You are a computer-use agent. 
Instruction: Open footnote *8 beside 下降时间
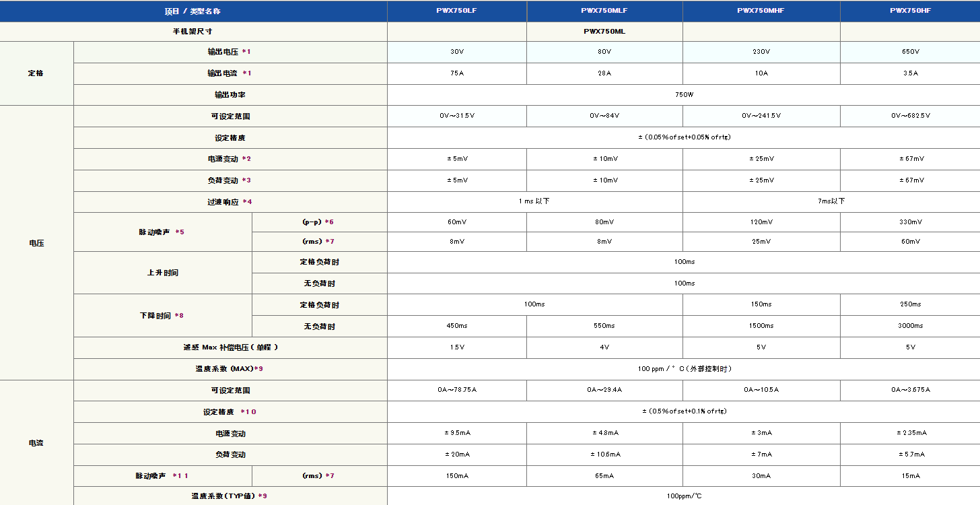click(179, 316)
